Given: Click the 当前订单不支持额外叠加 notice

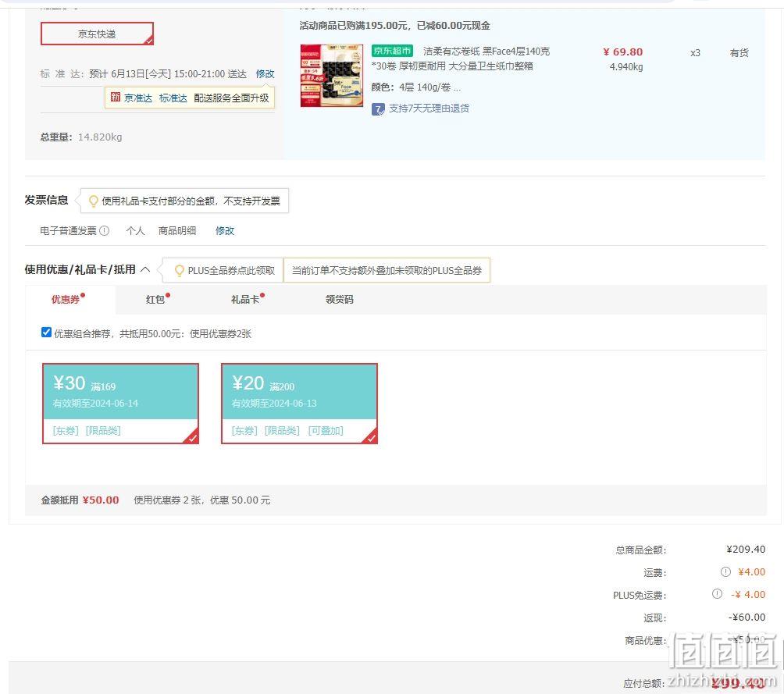Looking at the screenshot, I should (387, 271).
